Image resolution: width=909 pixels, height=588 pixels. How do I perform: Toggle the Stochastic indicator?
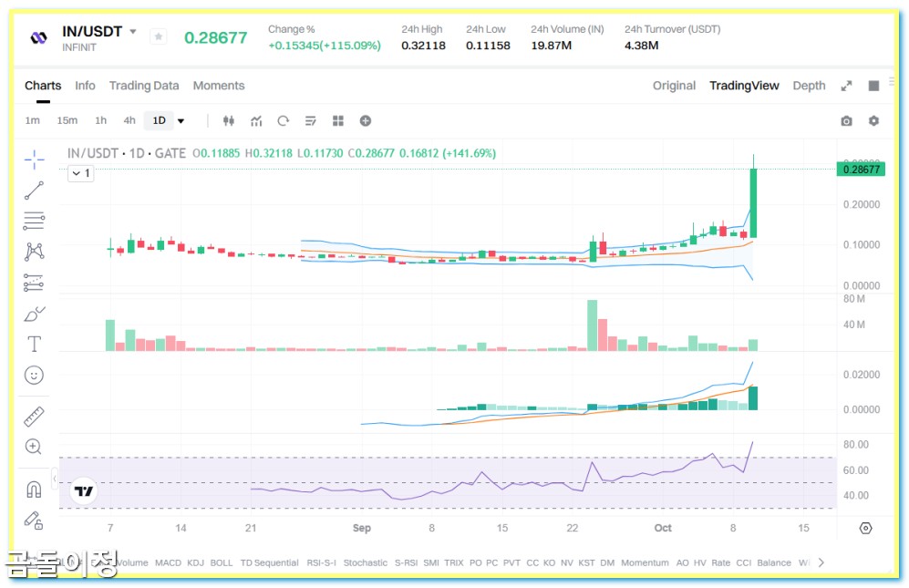coord(366,562)
